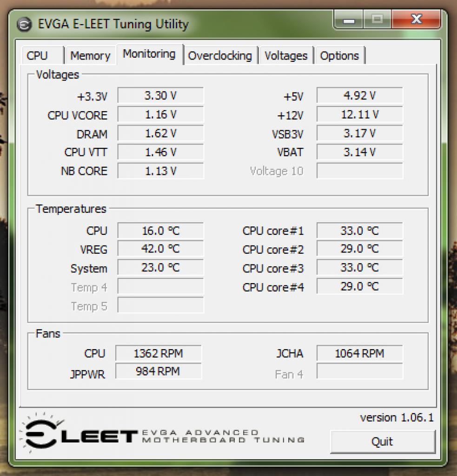Viewport: 457px width, 476px height.
Task: Switch to the Options tab
Action: point(339,56)
